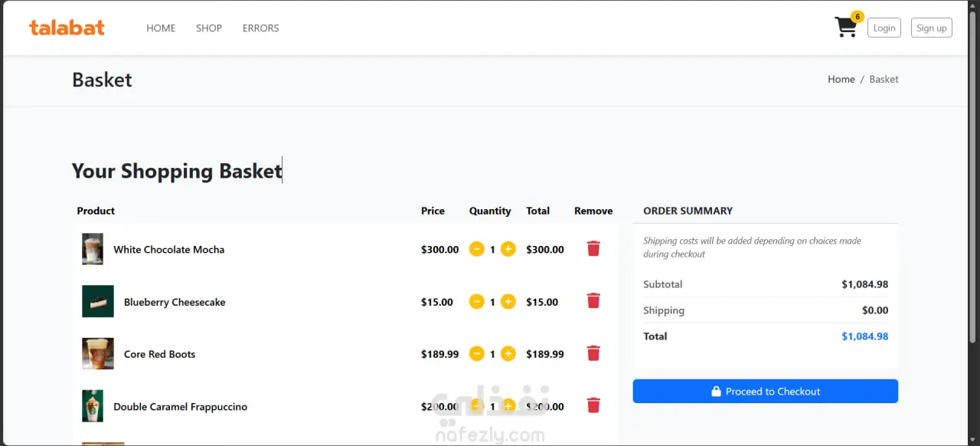
Task: Open the ERRORS menu item
Action: [261, 28]
